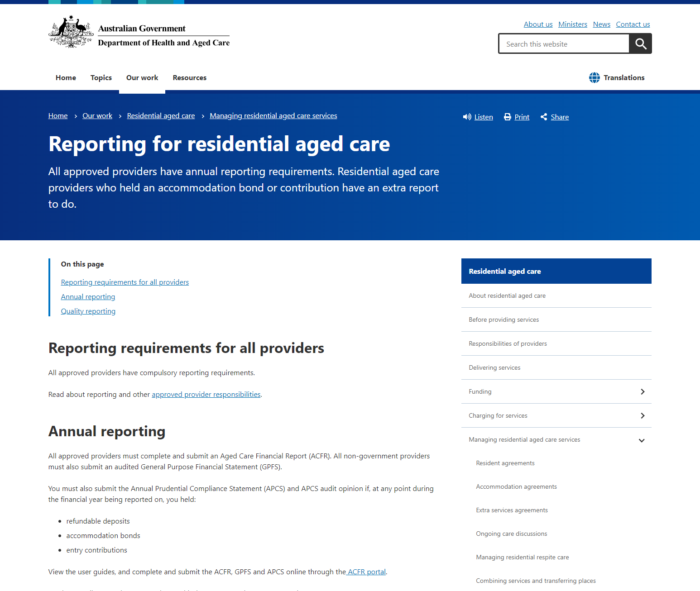Click the chevron beside Charging for services
The height and width of the screenshot is (591, 700).
click(642, 415)
